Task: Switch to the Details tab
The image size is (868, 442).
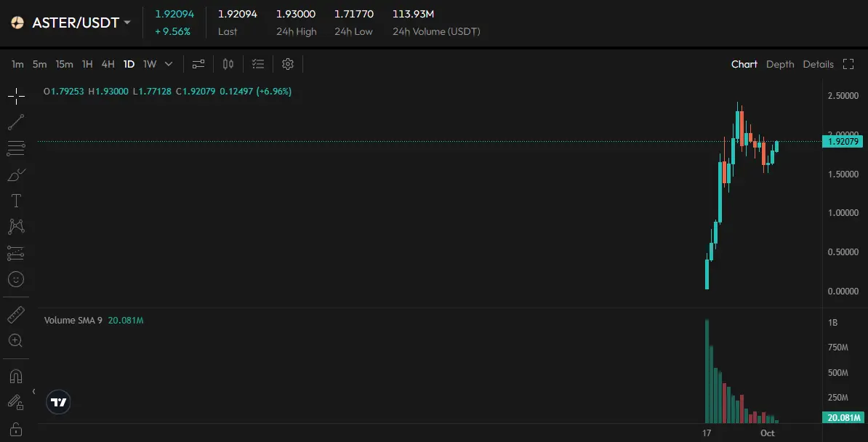Action: pos(818,64)
